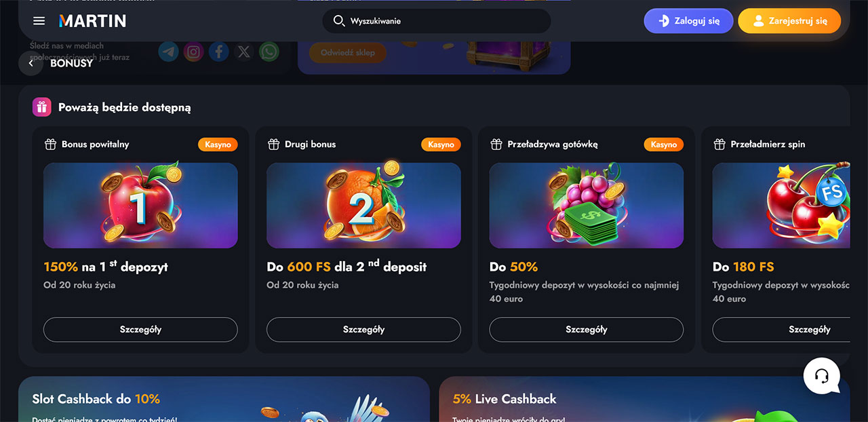
Task: Open the Telegram social icon
Action: click(x=169, y=52)
